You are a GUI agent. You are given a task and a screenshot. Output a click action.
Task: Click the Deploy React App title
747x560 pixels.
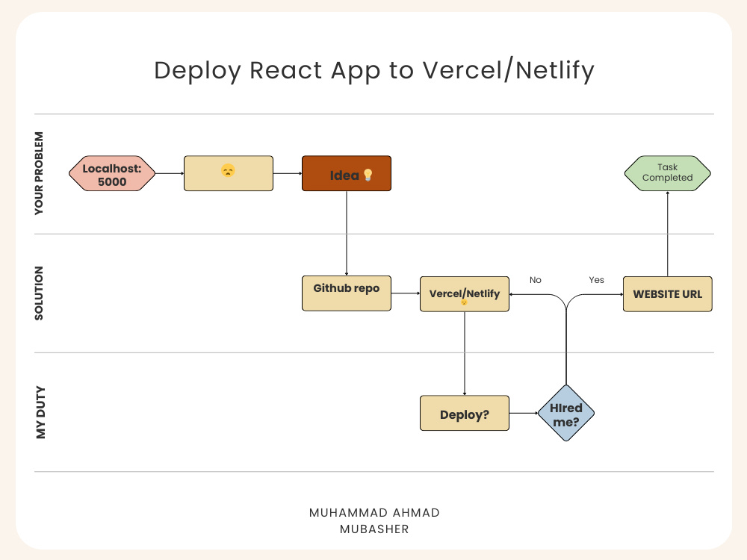tap(374, 70)
